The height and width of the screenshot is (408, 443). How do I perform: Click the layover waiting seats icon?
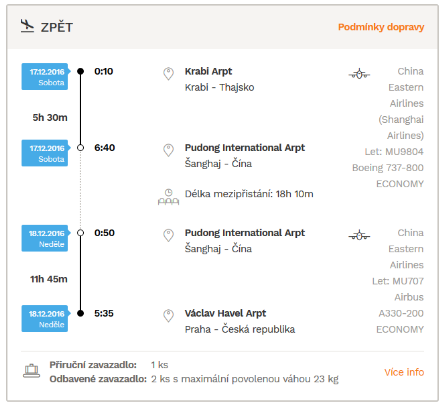168,197
